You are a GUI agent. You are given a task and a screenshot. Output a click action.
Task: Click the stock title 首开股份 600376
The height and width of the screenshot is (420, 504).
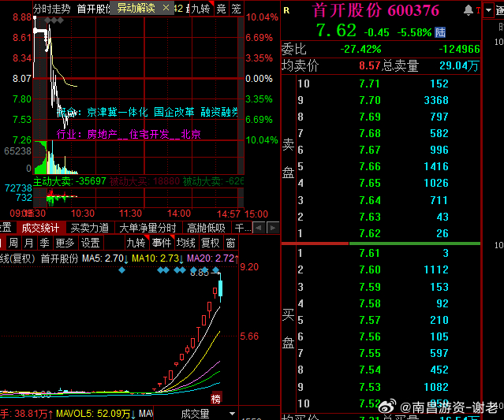(x=375, y=10)
